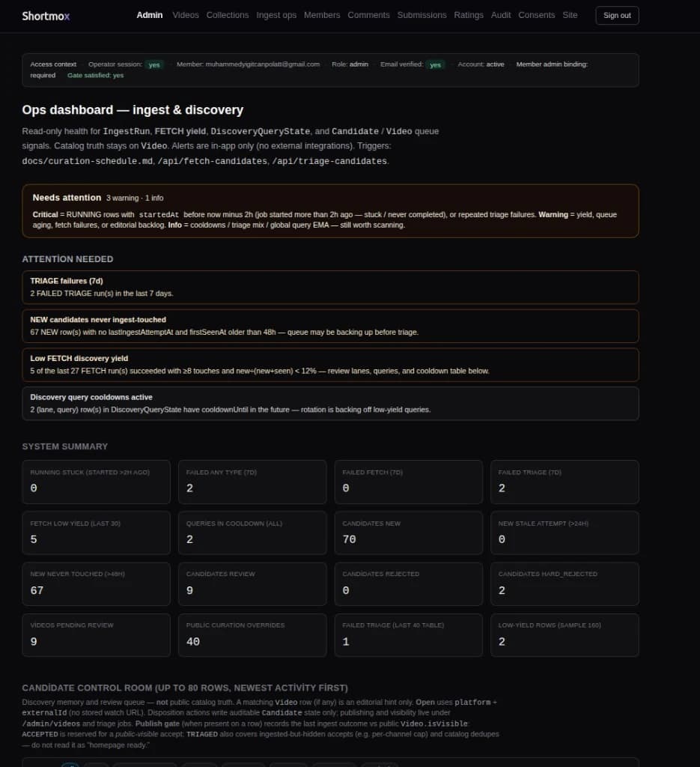Click /api/triage-candidates path text
This screenshot has width=700, height=767.
(x=329, y=161)
